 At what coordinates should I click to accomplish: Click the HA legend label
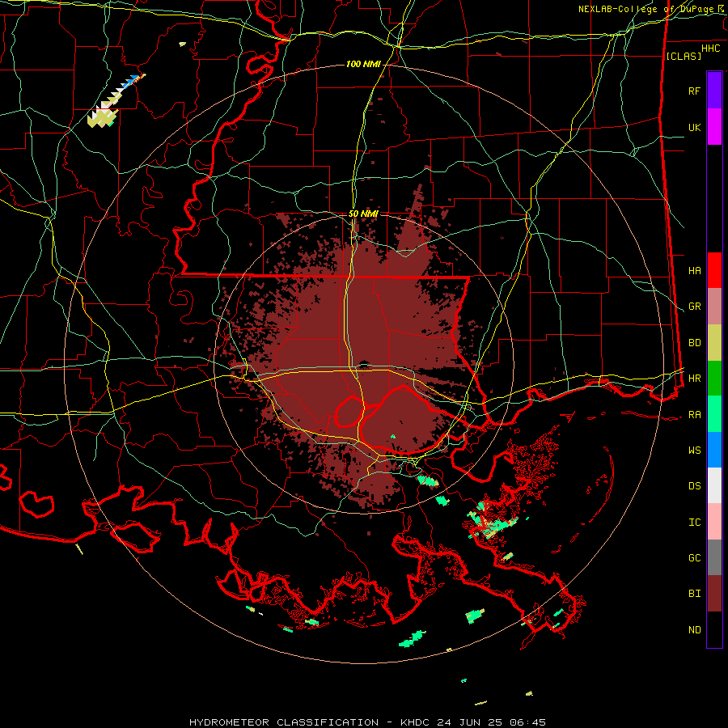point(694,271)
